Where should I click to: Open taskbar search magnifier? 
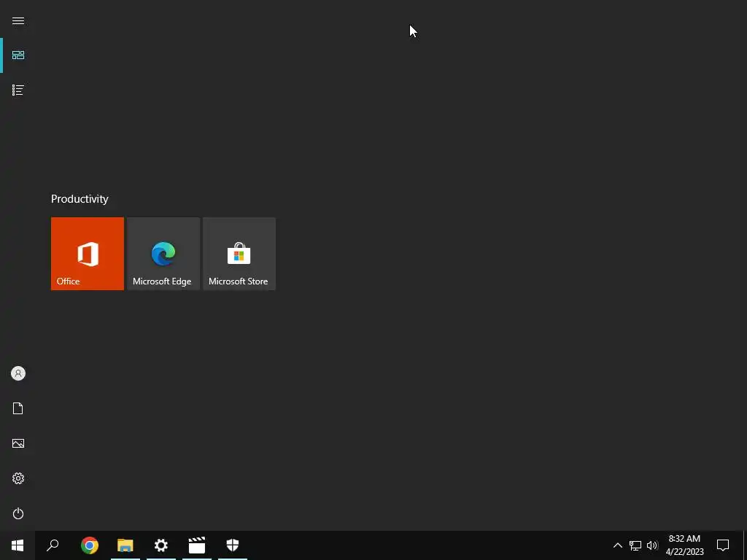[x=53, y=545]
